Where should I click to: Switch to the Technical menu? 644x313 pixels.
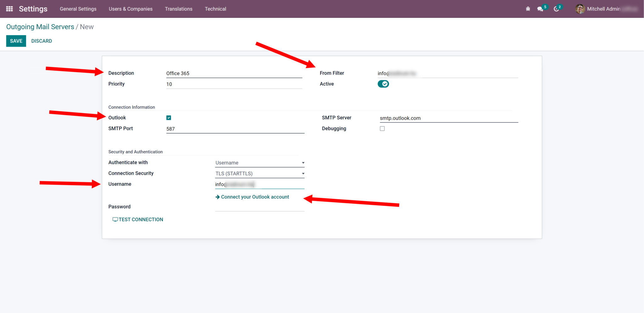coord(215,9)
